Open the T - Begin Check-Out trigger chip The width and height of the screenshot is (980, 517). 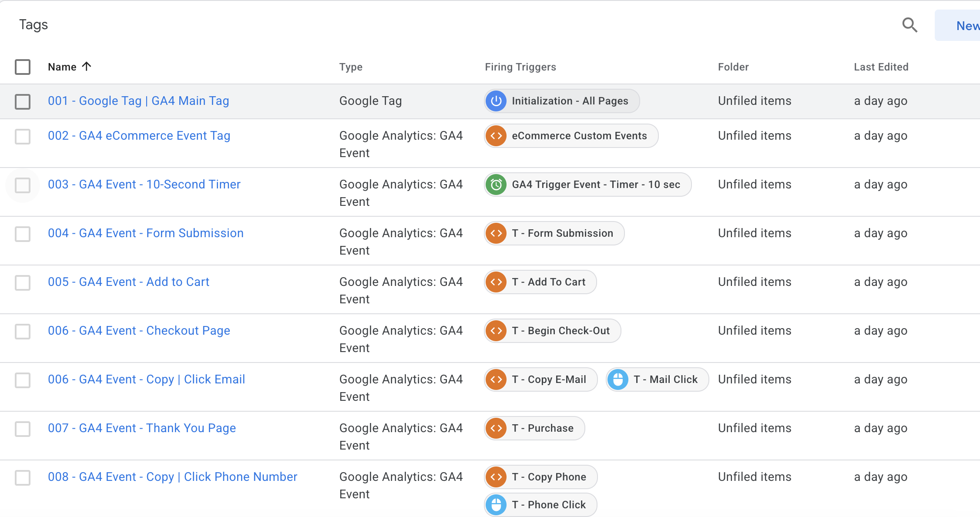568,331
